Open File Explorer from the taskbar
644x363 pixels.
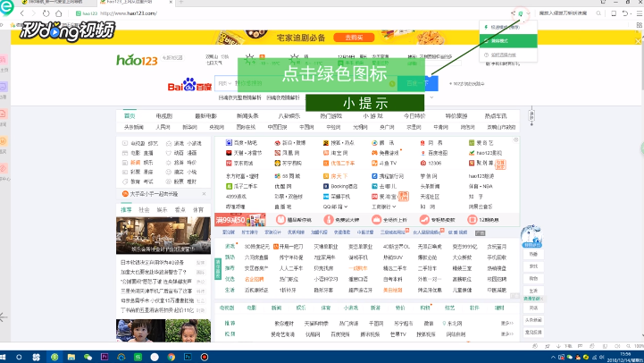click(x=71, y=357)
